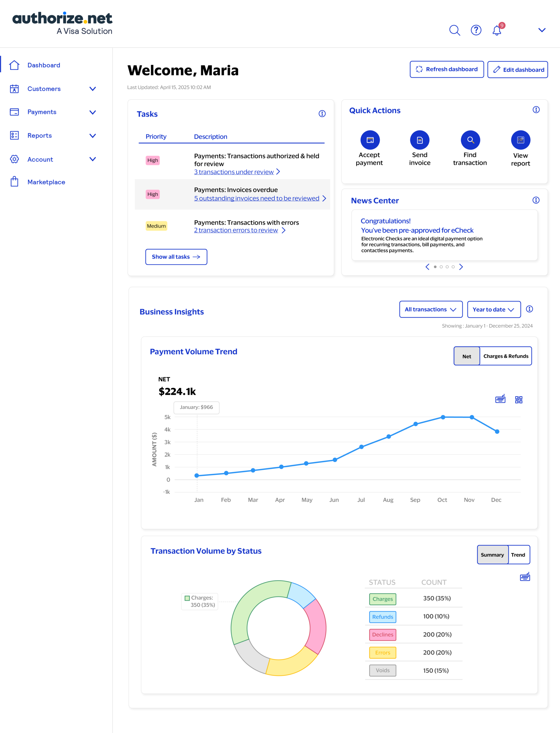Click the January data point on chart
This screenshot has width=560, height=733.
(x=197, y=476)
